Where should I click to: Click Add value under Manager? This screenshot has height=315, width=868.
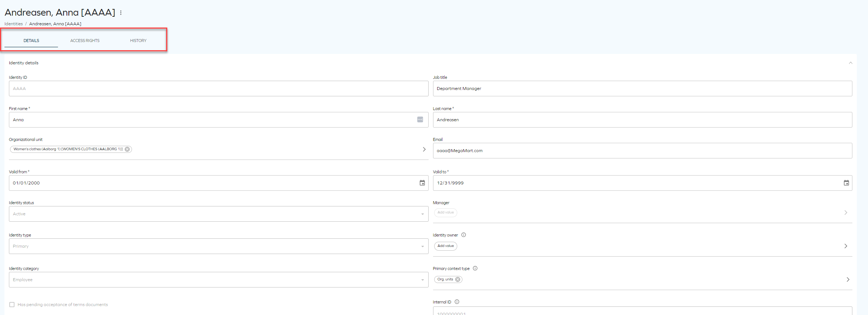(446, 213)
